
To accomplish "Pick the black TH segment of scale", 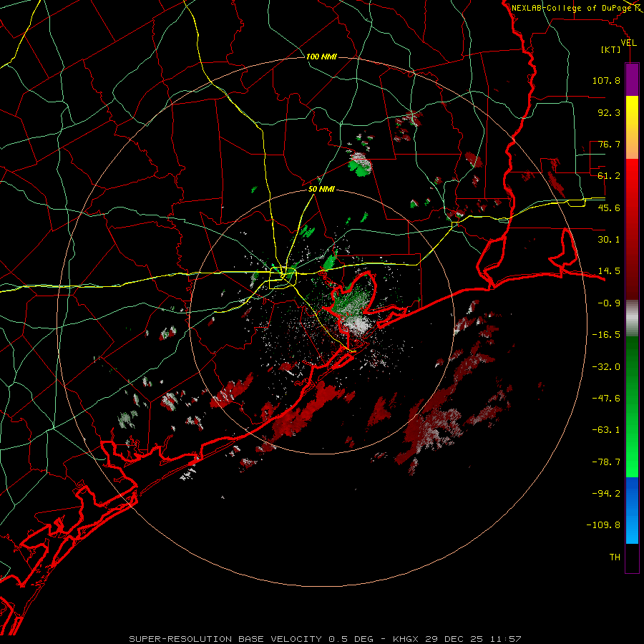I will (x=632, y=557).
